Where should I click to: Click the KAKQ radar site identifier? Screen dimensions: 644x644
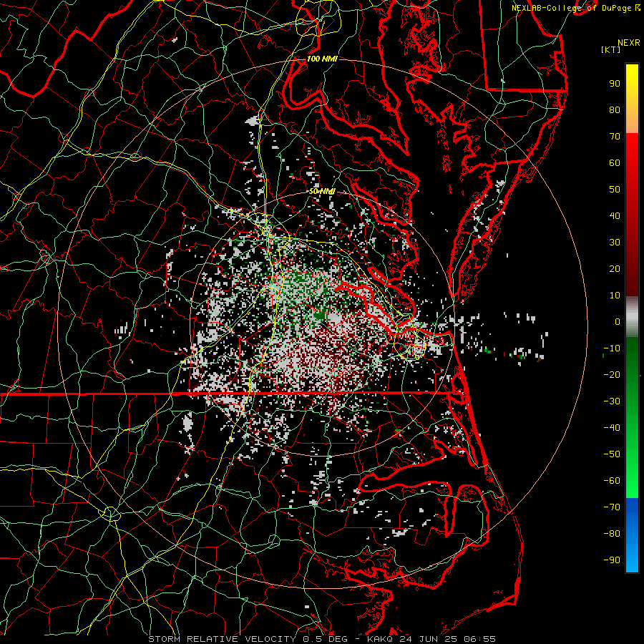[381, 639]
